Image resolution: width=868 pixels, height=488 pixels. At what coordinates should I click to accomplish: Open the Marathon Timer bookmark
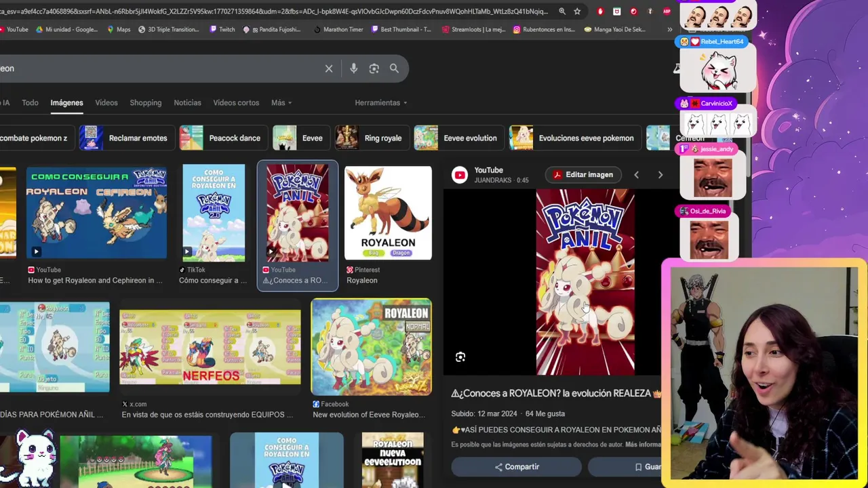tap(338, 30)
